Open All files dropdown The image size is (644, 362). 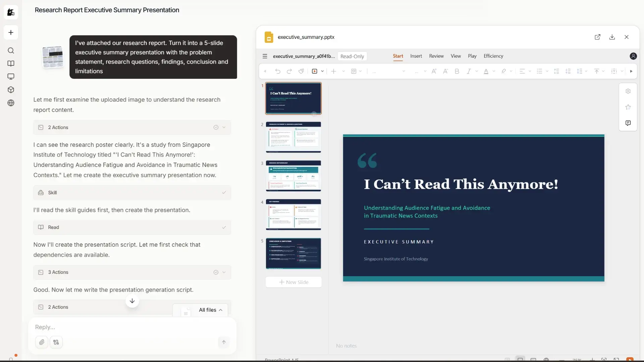coord(210,310)
